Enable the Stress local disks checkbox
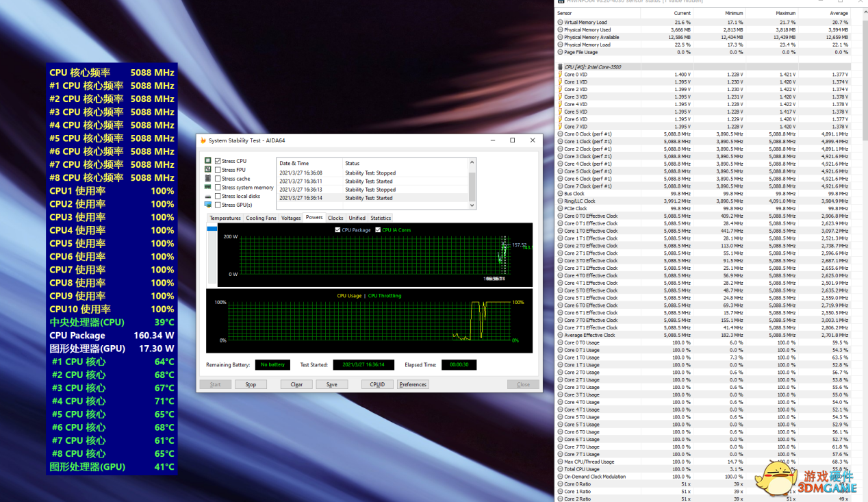This screenshot has width=868, height=502. coord(218,196)
